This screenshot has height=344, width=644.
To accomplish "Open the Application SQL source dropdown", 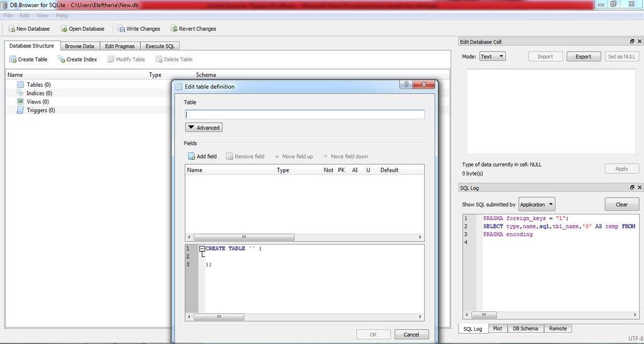I will (537, 204).
